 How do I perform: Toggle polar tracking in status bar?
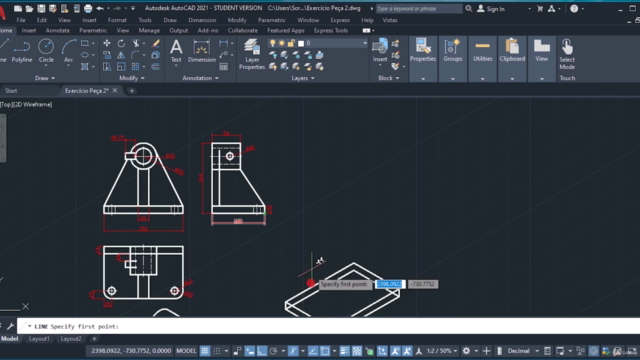273,351
